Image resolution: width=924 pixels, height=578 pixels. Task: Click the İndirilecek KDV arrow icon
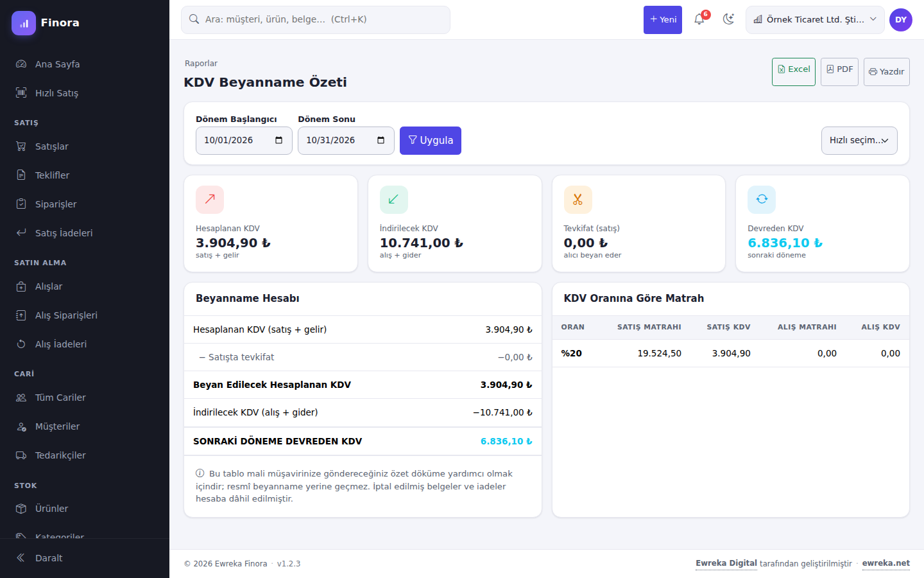394,200
